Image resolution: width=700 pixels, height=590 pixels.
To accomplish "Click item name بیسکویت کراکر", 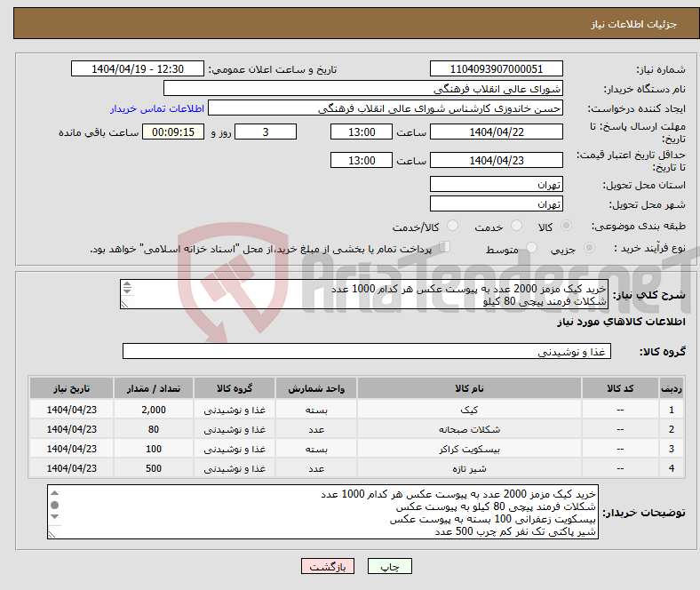I will click(469, 449).
